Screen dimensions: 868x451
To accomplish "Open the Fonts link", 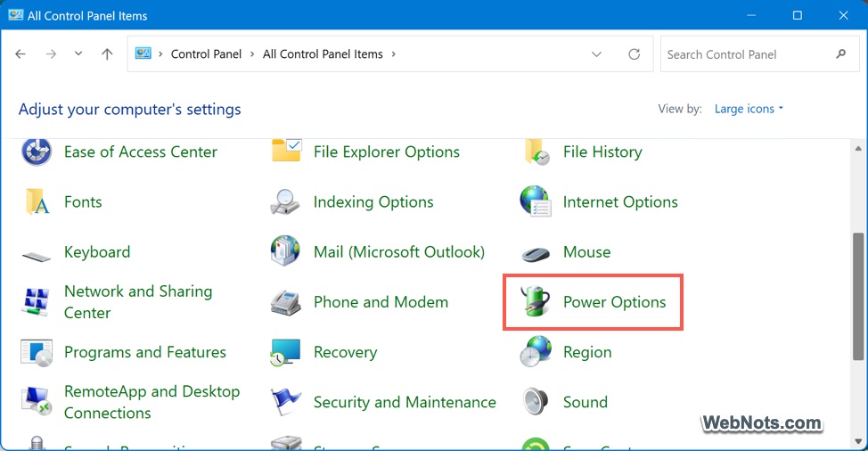I will click(x=83, y=201).
